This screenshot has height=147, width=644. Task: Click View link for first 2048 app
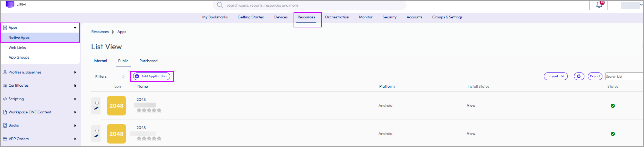(471, 106)
